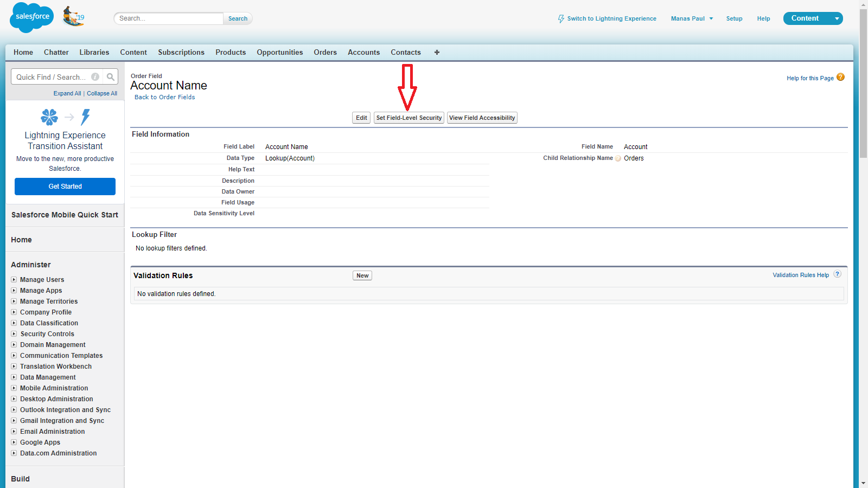Expand the Mobile Administration section
Viewport: 868px width, 488px height.
coord(14,388)
